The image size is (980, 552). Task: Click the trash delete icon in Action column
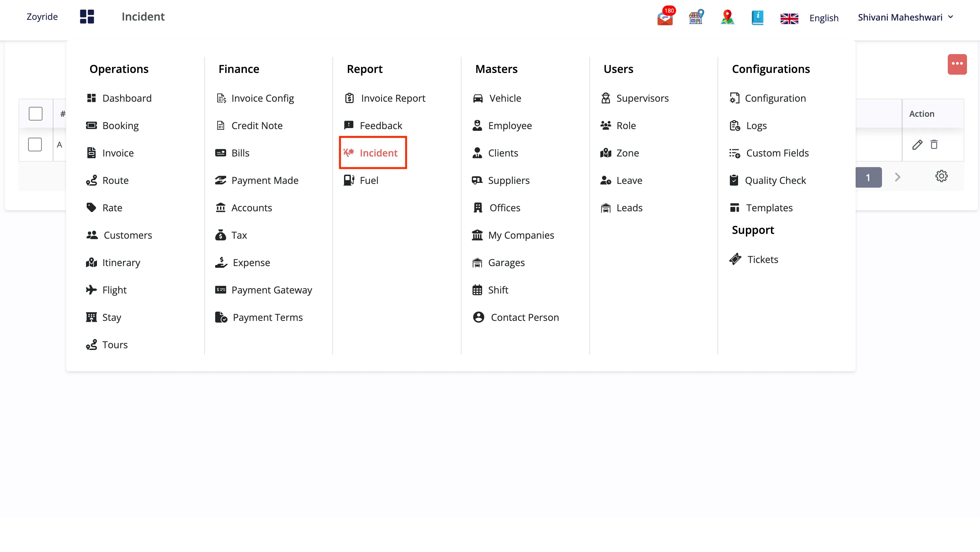coord(934,145)
